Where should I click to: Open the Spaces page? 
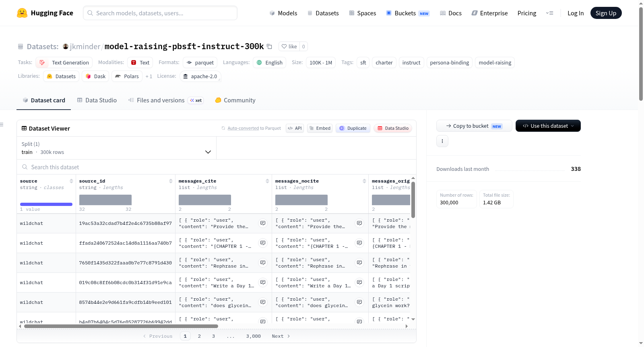363,13
